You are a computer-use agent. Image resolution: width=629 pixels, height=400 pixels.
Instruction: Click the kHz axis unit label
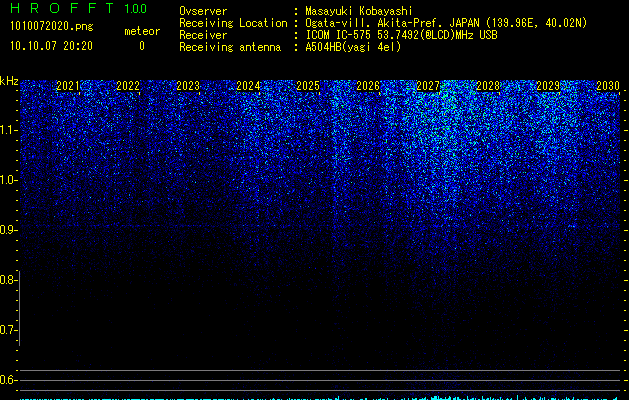9,81
